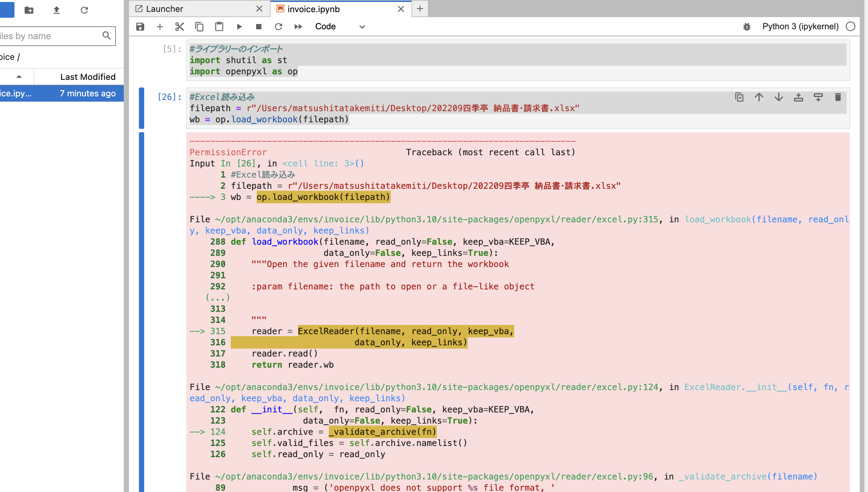The image size is (868, 492).
Task: Enable the debugger bug icon
Action: point(747,26)
